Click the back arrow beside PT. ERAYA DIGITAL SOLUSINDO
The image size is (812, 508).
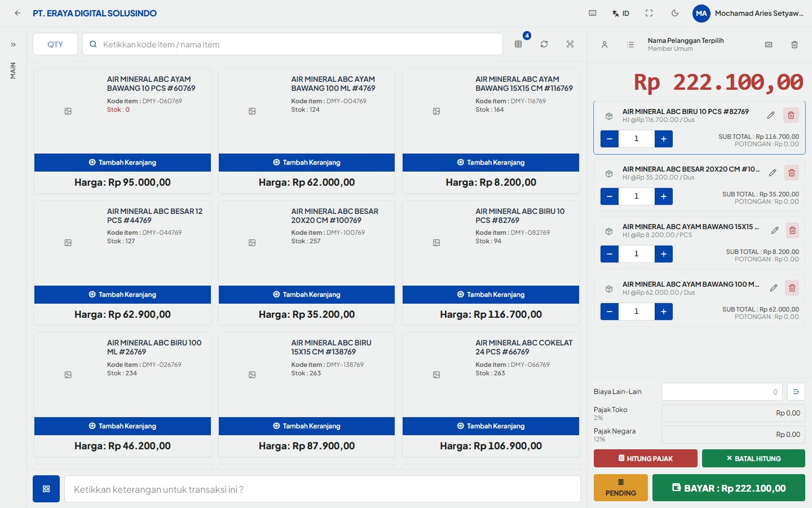point(17,13)
